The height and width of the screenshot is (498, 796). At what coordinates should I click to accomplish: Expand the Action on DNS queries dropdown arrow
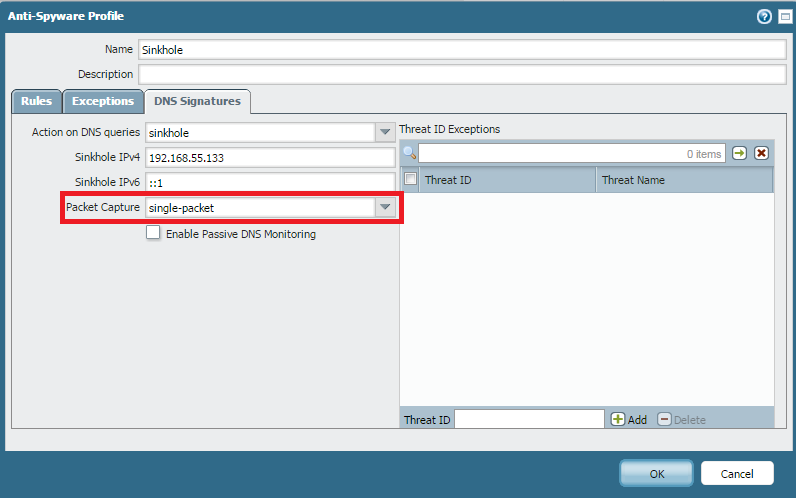(385, 132)
